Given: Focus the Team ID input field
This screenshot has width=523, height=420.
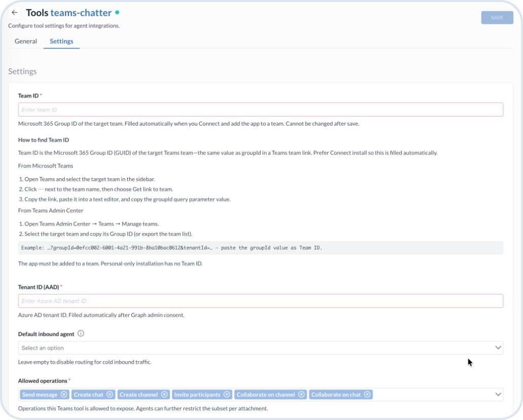Looking at the screenshot, I should pyautogui.click(x=260, y=109).
